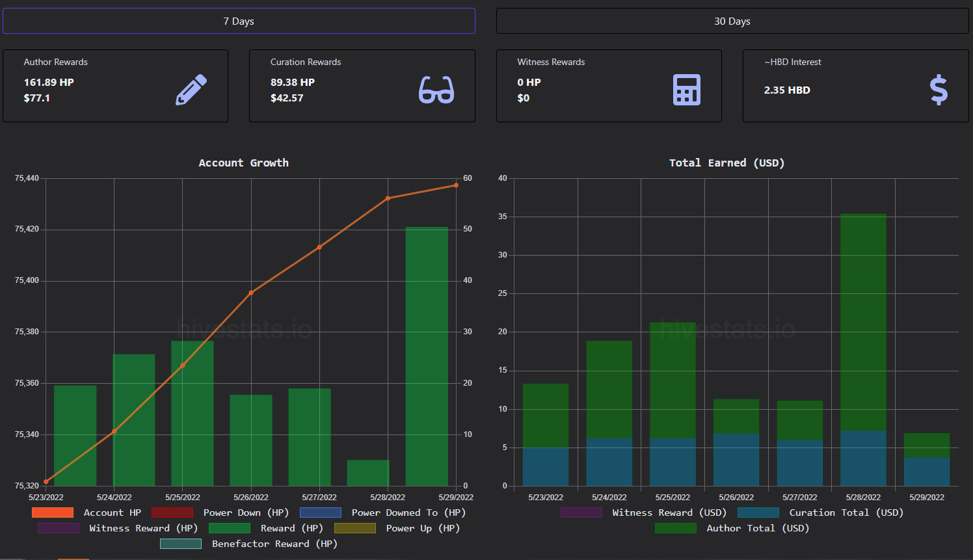Toggle Reward (HP) legend swatch
The height and width of the screenshot is (560, 973).
230,528
